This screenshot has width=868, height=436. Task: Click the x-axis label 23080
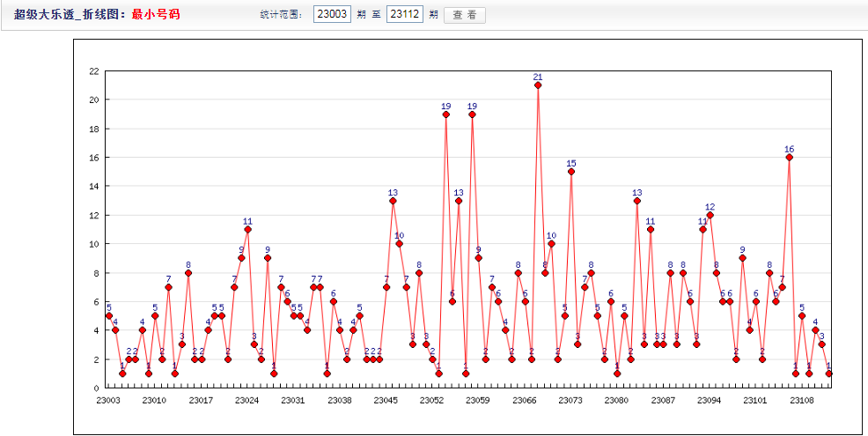[616, 400]
